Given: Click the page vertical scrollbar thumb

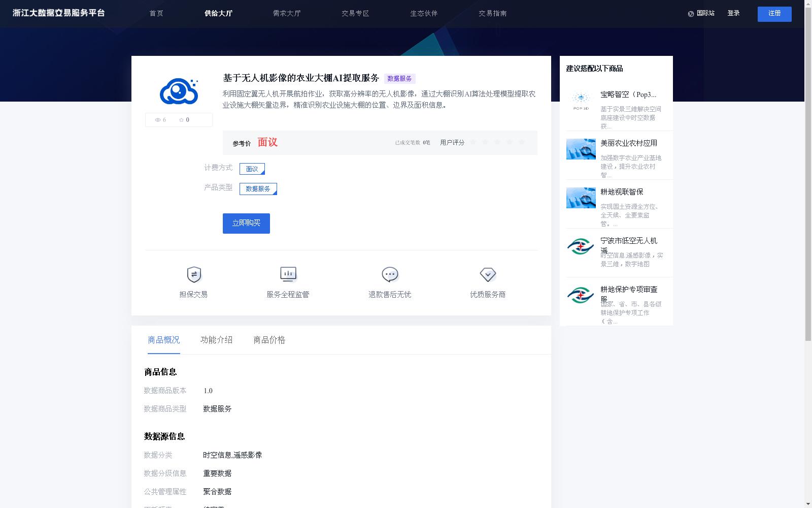Looking at the screenshot, I should [x=808, y=174].
